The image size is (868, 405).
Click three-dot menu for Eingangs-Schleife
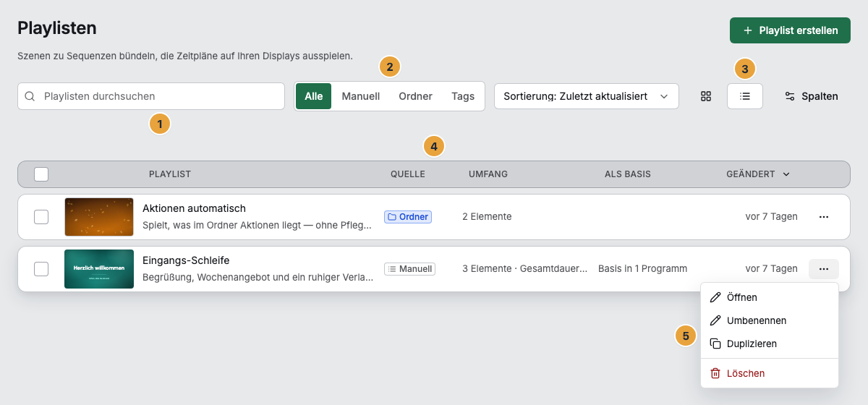[x=824, y=269]
